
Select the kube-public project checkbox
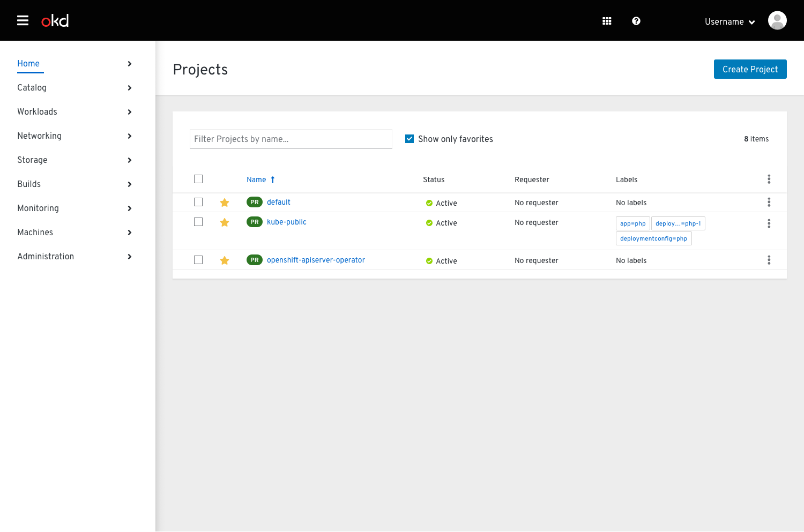click(198, 222)
